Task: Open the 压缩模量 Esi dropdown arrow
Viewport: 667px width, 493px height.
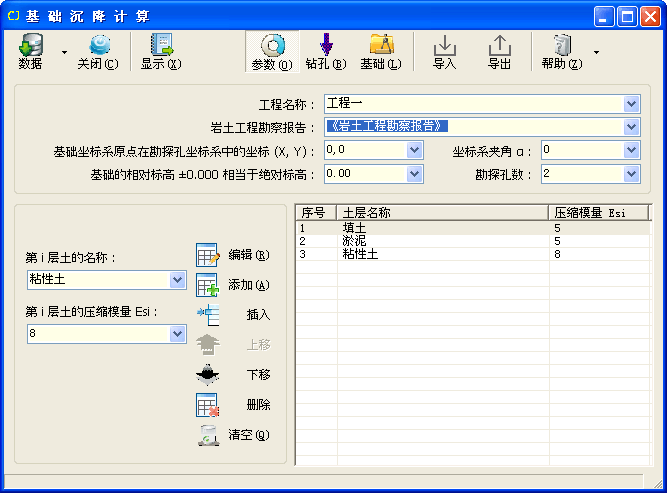Action: pyautogui.click(x=177, y=334)
